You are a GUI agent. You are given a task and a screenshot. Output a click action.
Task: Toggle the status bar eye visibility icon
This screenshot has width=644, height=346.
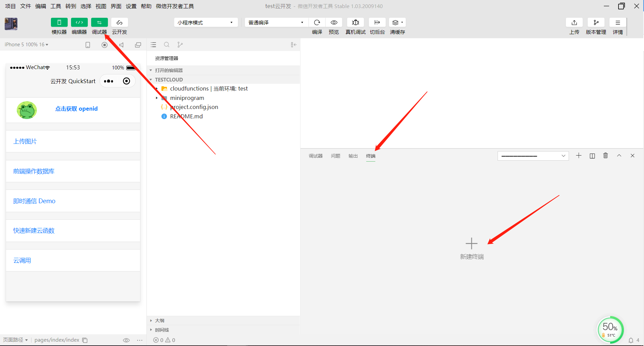click(x=126, y=340)
